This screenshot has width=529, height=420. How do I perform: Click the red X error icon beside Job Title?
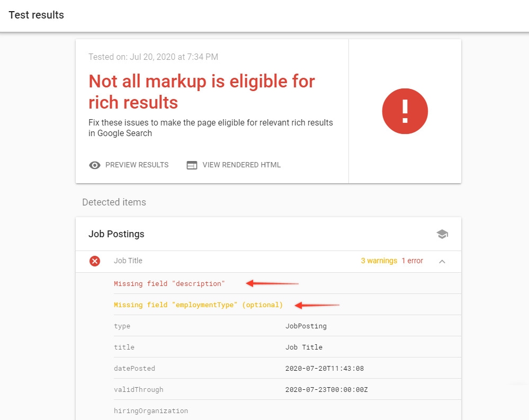(95, 261)
